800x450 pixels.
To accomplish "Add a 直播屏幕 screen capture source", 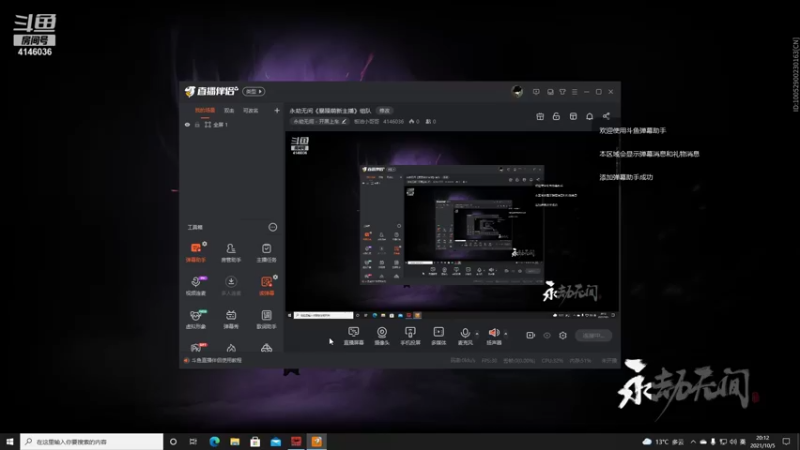I will (354, 336).
